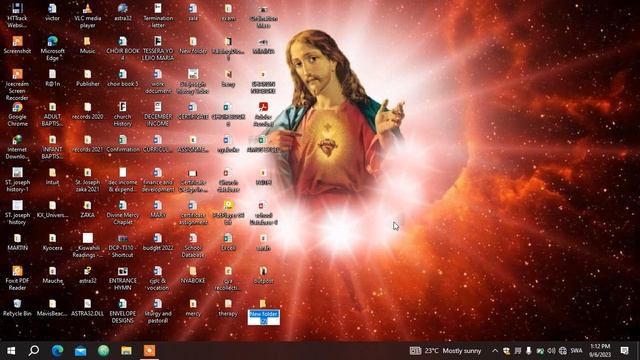Image resolution: width=640 pixels, height=360 pixels.
Task: Open the taskbar clock and calendar
Action: (600, 351)
